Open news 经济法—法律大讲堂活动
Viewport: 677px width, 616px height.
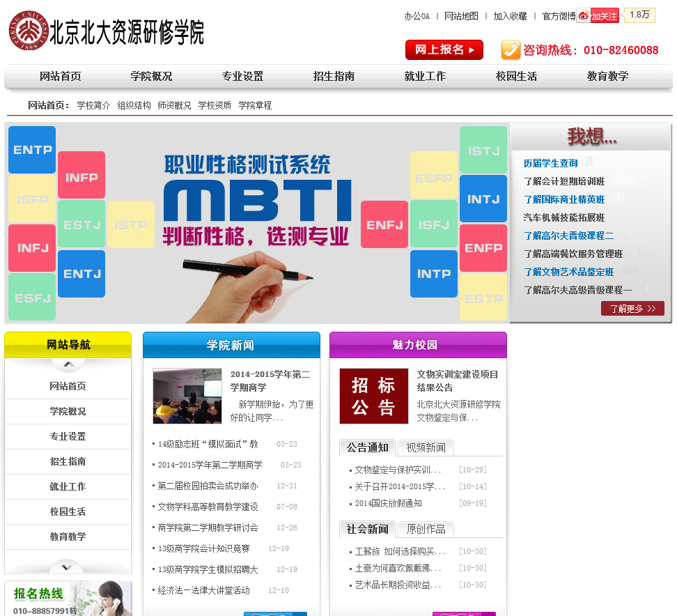click(204, 590)
